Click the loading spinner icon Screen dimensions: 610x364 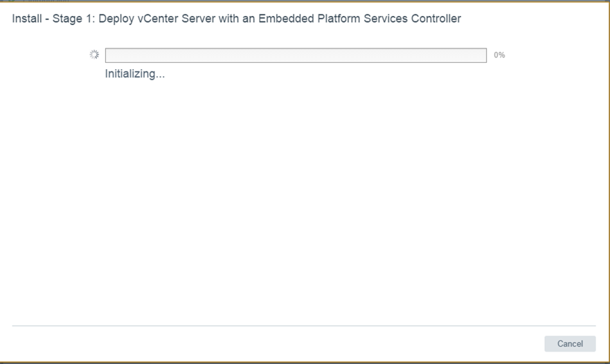pyautogui.click(x=94, y=55)
